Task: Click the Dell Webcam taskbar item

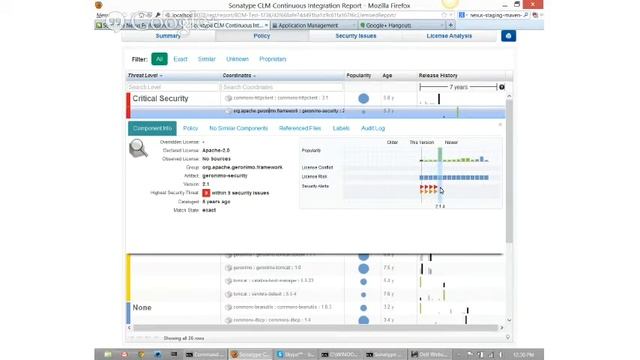Action: [x=430, y=354]
